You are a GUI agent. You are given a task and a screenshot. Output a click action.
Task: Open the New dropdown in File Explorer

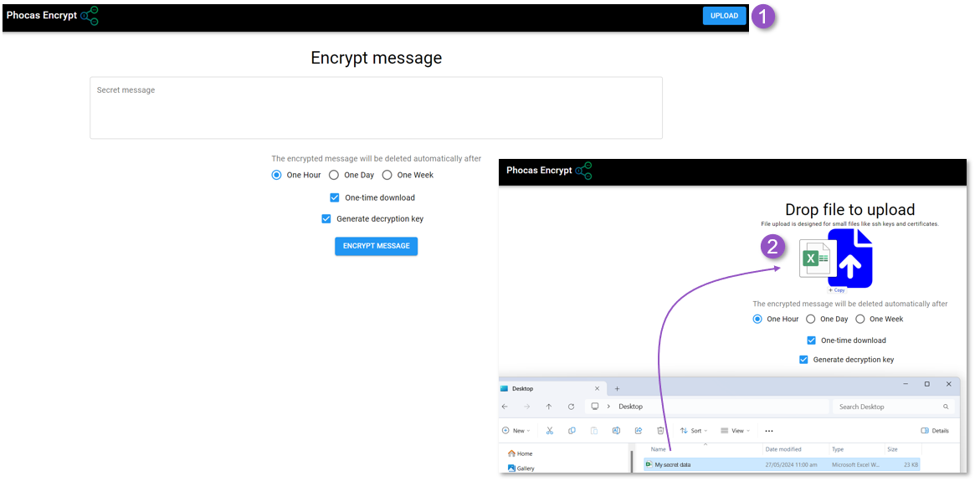pyautogui.click(x=516, y=431)
